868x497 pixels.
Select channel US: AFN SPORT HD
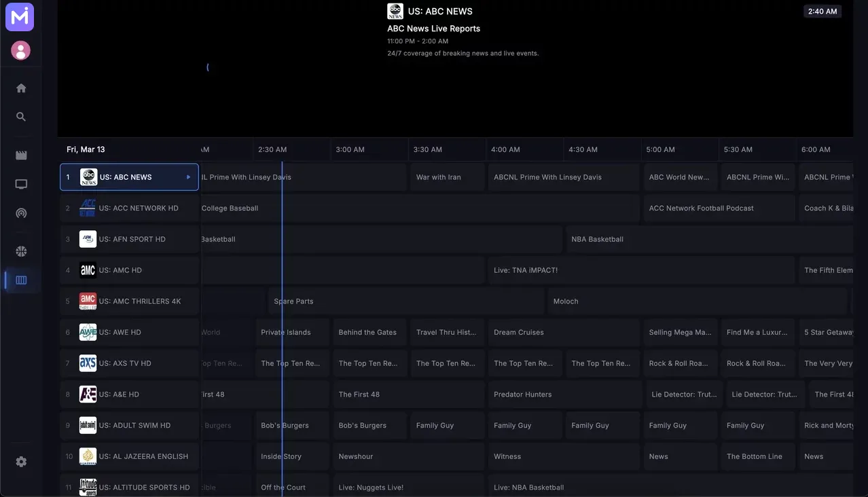pyautogui.click(x=129, y=239)
